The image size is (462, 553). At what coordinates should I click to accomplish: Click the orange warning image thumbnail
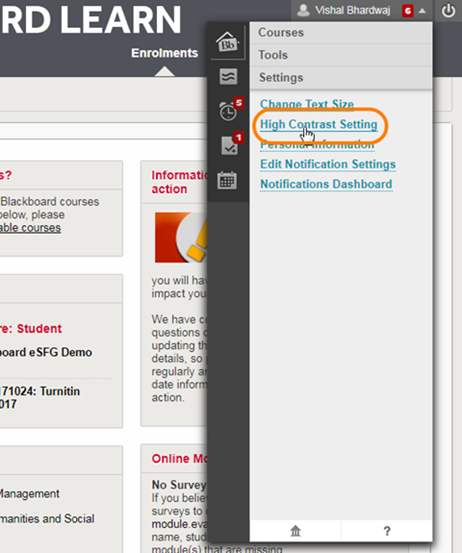[x=181, y=237]
